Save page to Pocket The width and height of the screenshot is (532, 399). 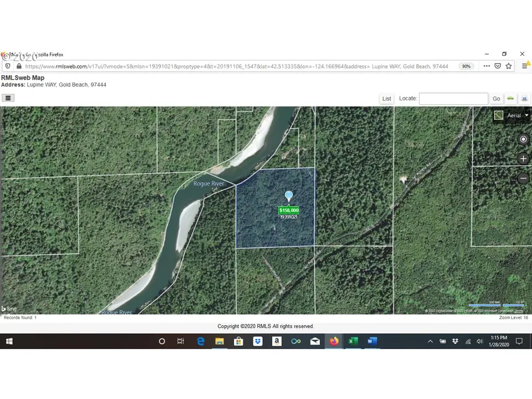(497, 66)
